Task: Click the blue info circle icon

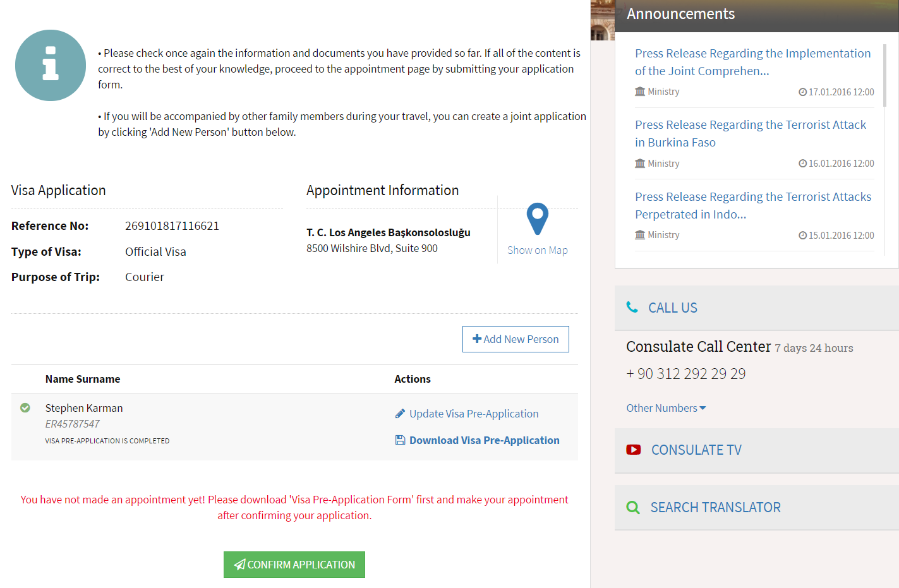Action: 51,65
